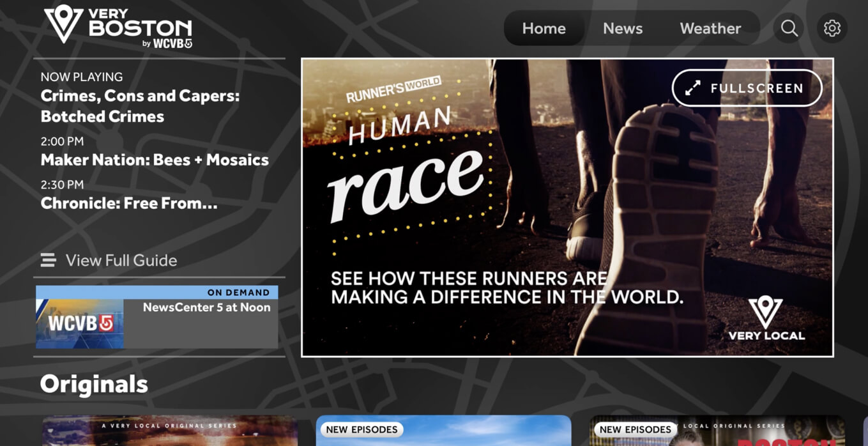Click the Very Boston by WCVB logo
This screenshot has height=446, width=868.
(x=118, y=27)
